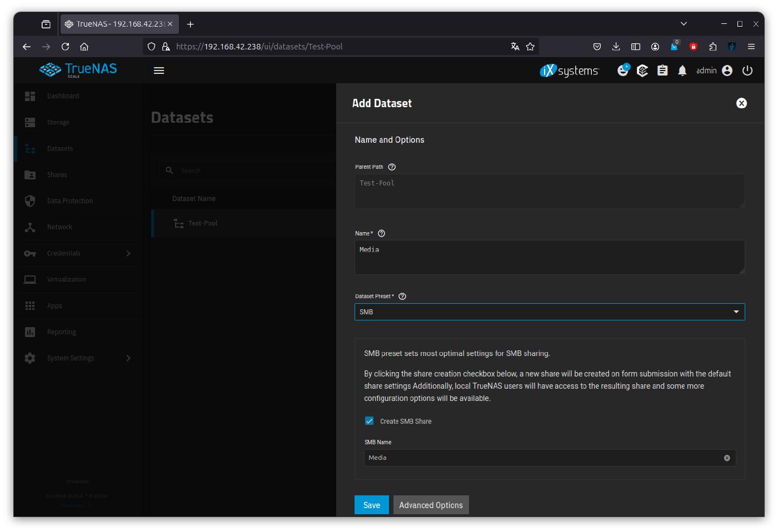
Task: Clear the SMB Name field
Action: (x=726, y=458)
